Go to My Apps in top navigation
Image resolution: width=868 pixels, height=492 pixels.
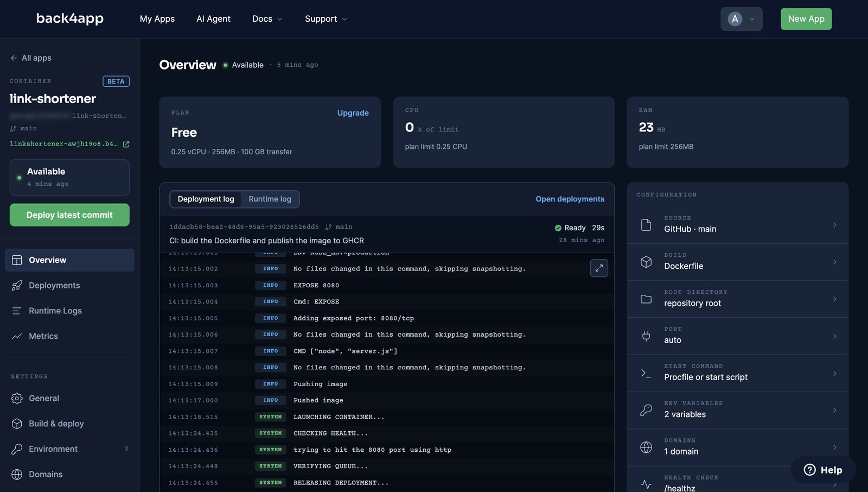pos(157,19)
